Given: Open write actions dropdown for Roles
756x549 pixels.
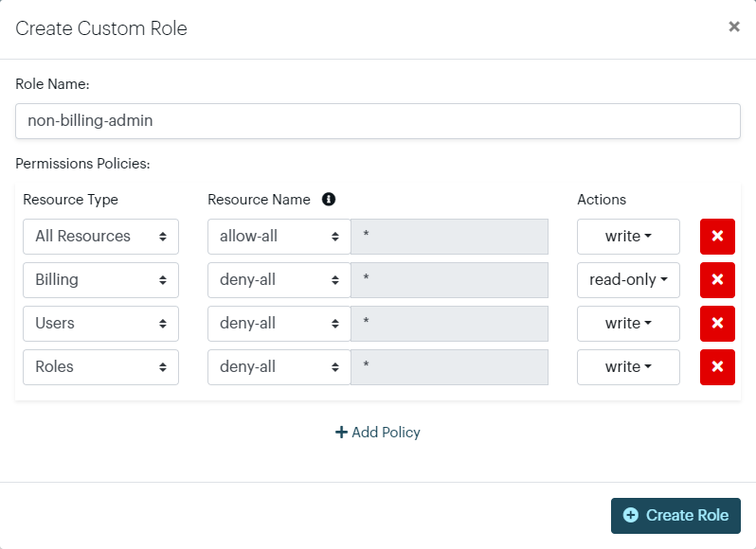Looking at the screenshot, I should click(x=628, y=367).
